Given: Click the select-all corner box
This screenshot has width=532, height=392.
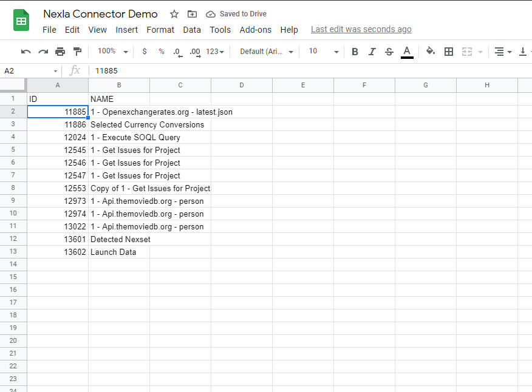Looking at the screenshot, I should coord(13,85).
